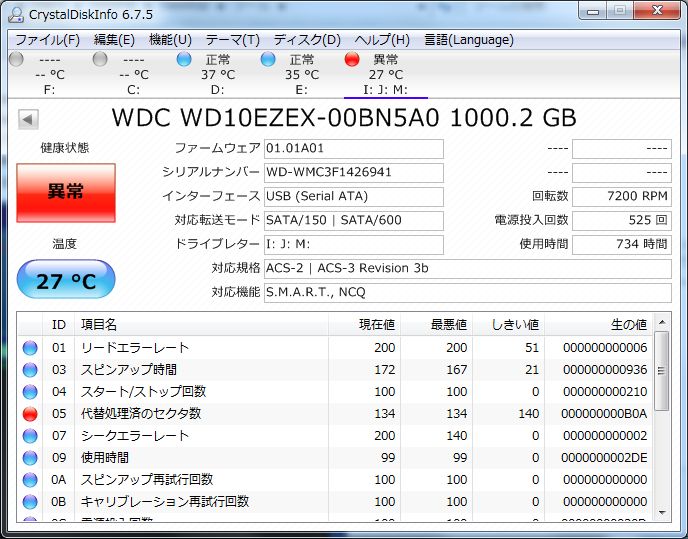The image size is (688, 539).
Task: Click the rotation rate field 7200 RPM
Action: coord(622,197)
